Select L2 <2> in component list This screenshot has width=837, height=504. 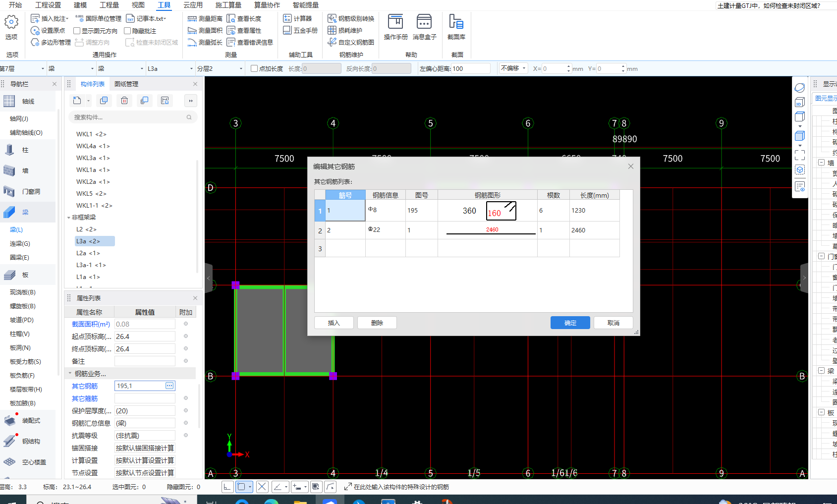tap(86, 229)
